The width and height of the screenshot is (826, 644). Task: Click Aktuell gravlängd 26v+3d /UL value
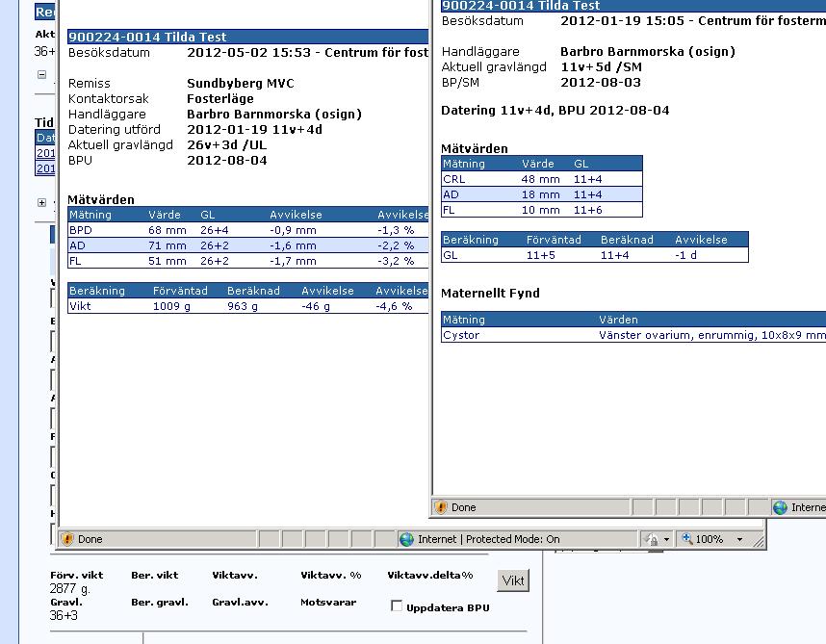(226, 144)
